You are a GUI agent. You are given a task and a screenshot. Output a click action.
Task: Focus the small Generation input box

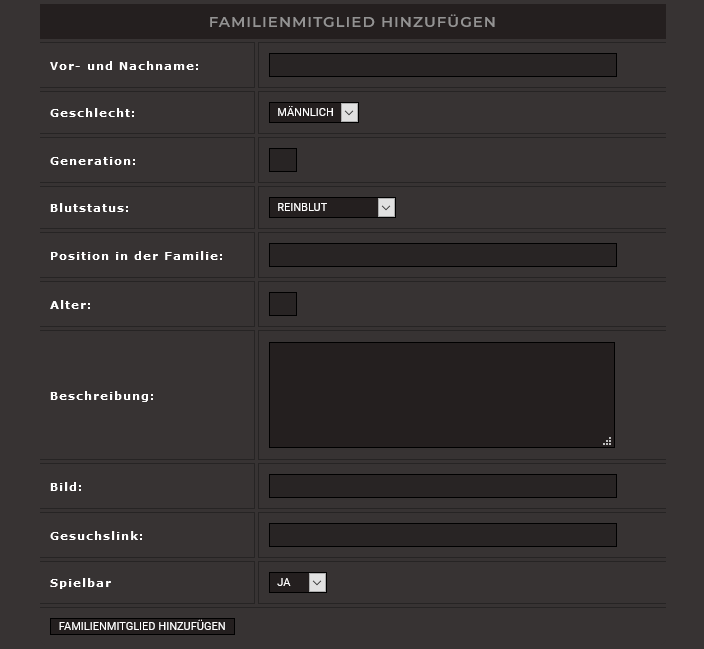pyautogui.click(x=283, y=160)
